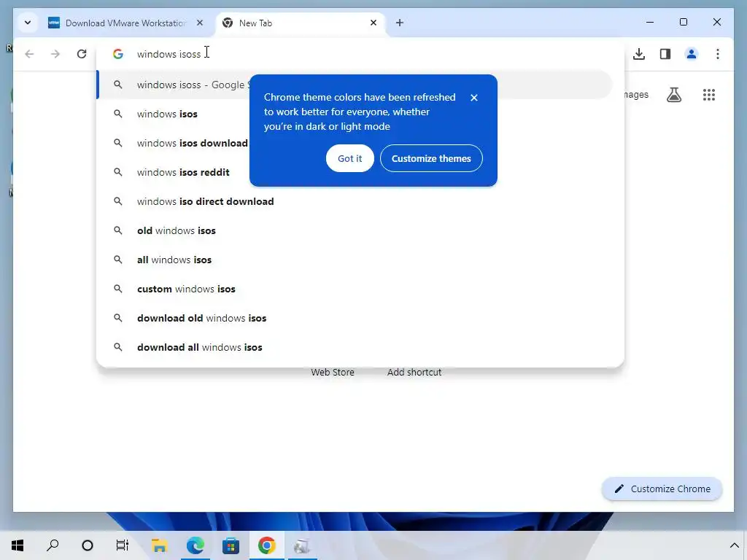The image size is (747, 560).
Task: Go forward with the forward arrow
Action: pos(55,54)
